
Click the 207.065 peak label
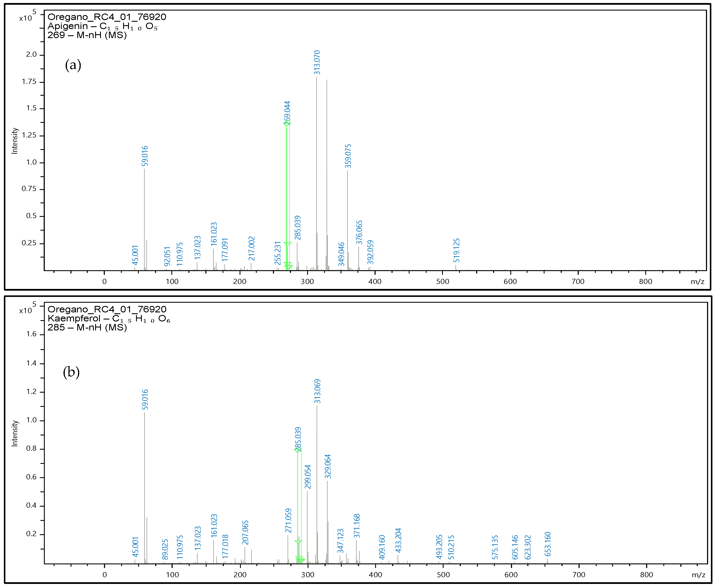pos(245,532)
